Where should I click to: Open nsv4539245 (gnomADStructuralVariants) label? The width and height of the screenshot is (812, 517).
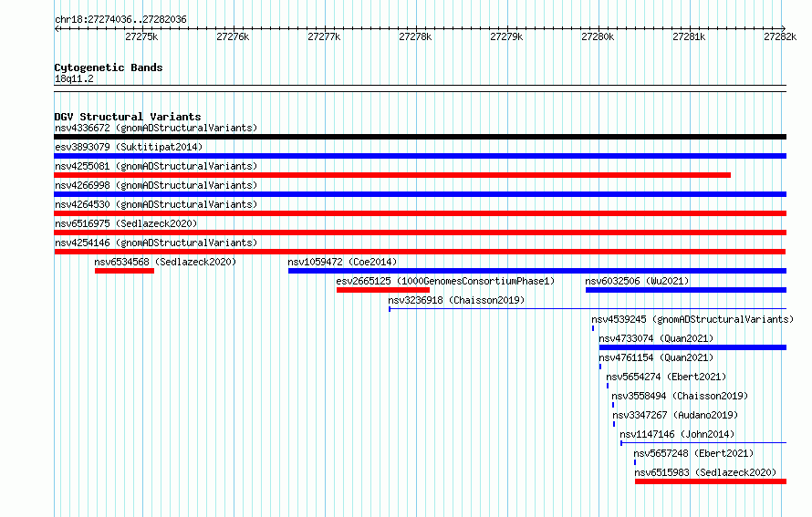point(692,319)
